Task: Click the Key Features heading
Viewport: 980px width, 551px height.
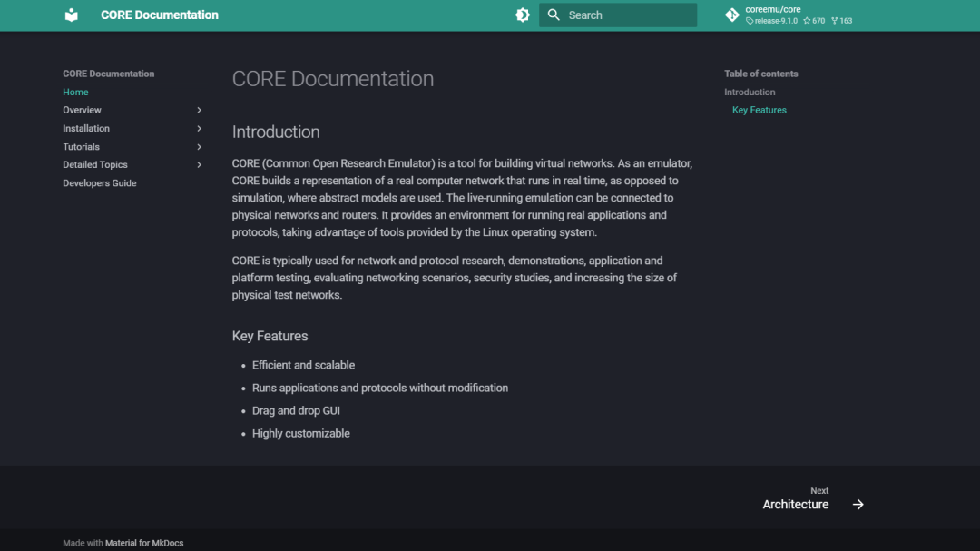Action: (270, 336)
